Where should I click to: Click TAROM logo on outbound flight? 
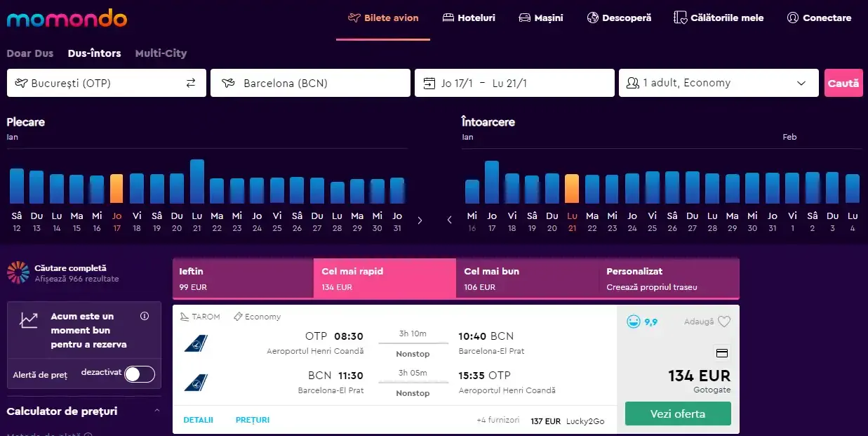click(x=196, y=344)
